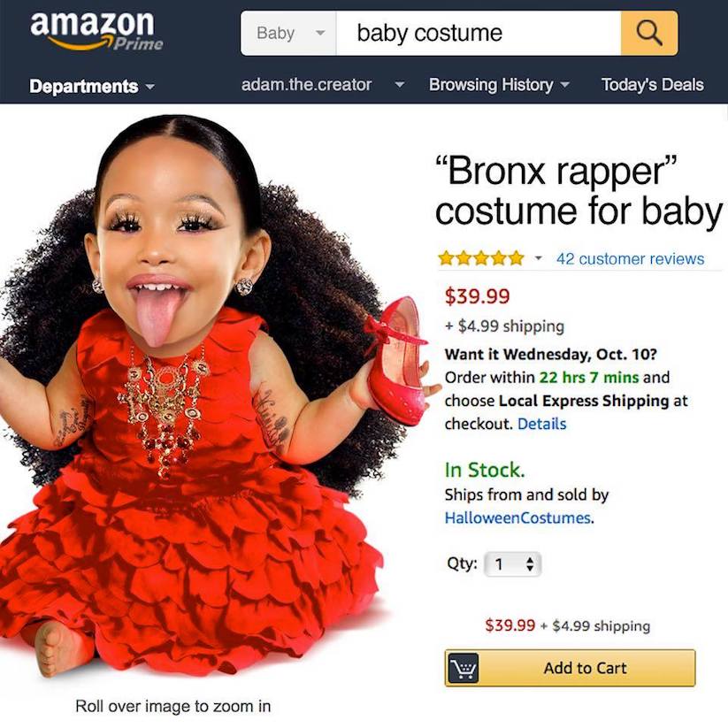
Task: Click the magnifying glass search button
Action: pos(649,33)
